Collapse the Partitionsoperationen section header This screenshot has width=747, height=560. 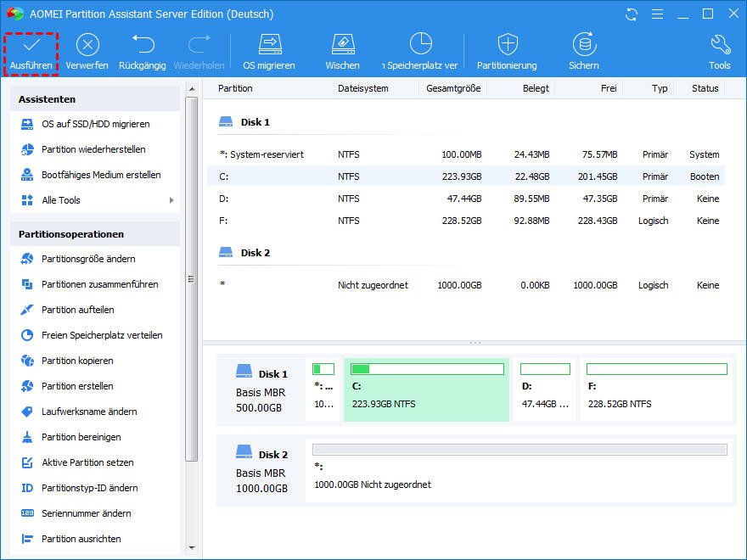coord(95,234)
